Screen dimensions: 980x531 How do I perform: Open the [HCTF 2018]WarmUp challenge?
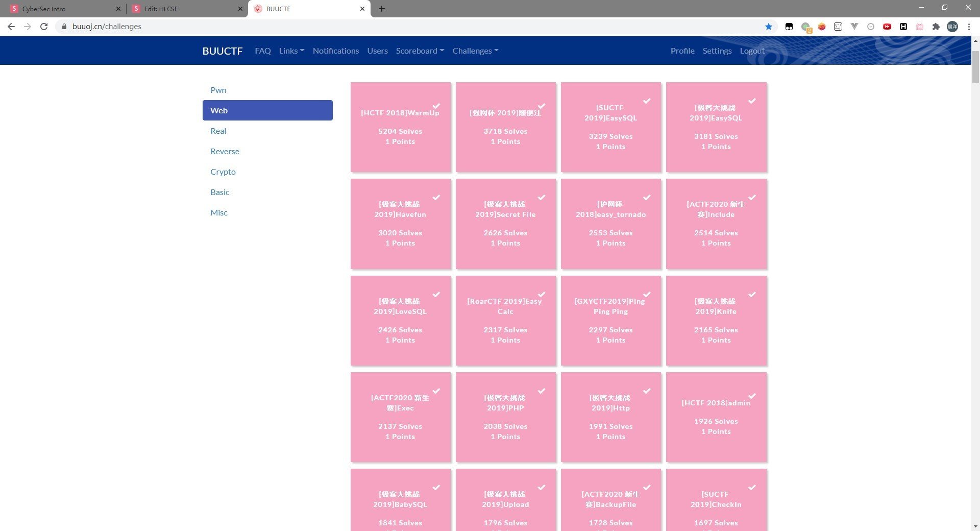point(401,127)
